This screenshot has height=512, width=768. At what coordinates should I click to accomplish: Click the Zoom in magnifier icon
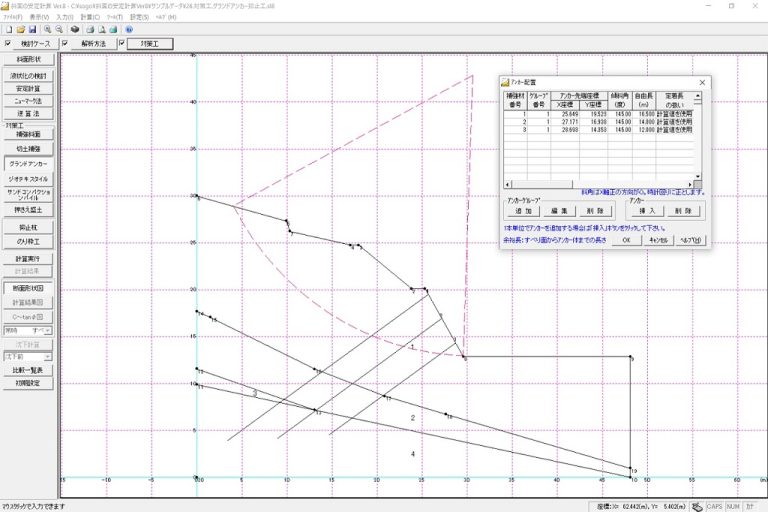pos(47,30)
